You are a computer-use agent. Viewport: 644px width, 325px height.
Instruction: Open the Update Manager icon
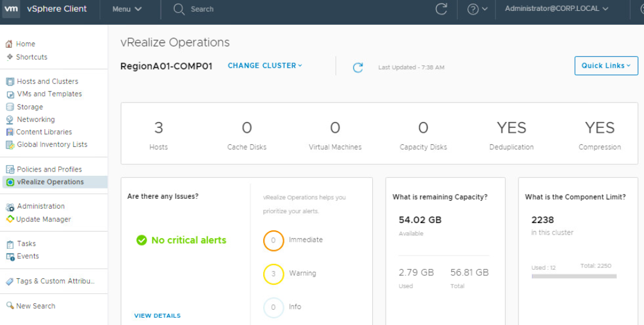point(10,219)
